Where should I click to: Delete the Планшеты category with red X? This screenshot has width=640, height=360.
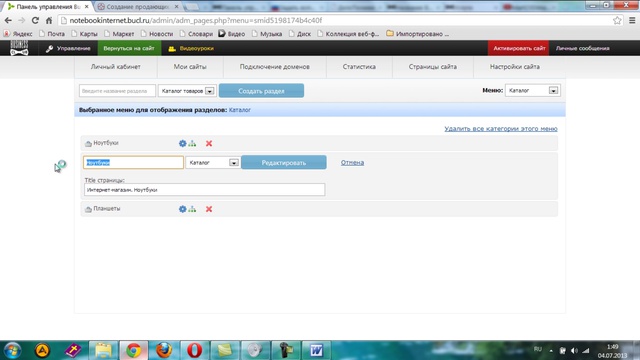[x=209, y=209]
